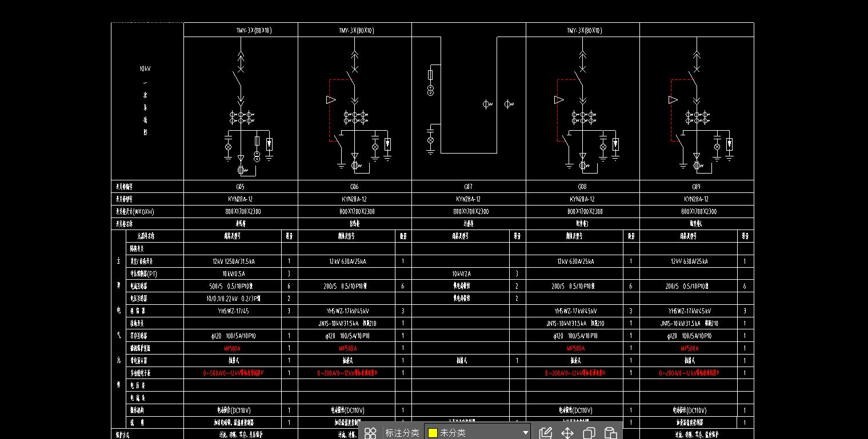Click 12kV 630A/25kA in the G08 column
Image resolution: width=868 pixels, height=439 pixels.
coord(575,261)
